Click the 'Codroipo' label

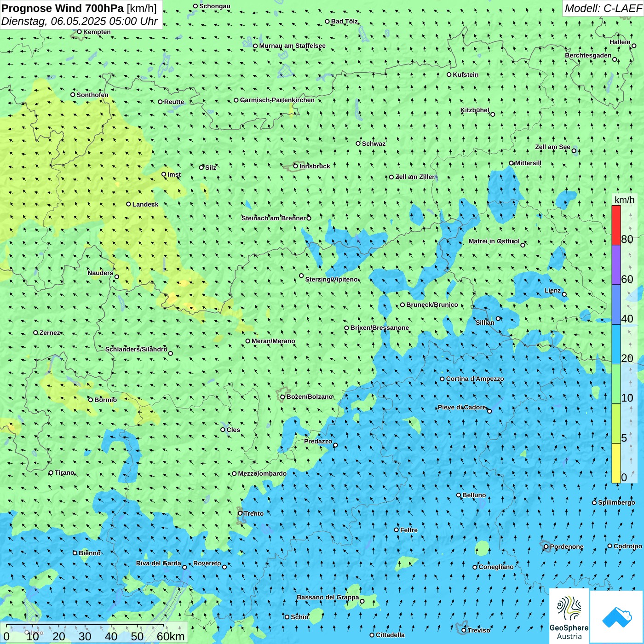(x=628, y=546)
